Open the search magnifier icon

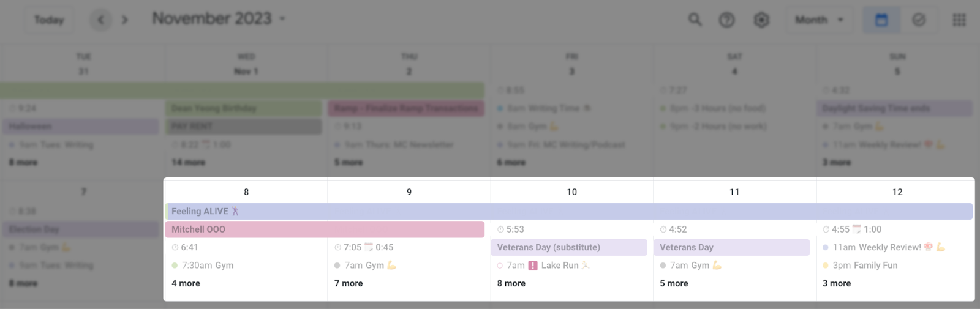click(x=695, y=20)
